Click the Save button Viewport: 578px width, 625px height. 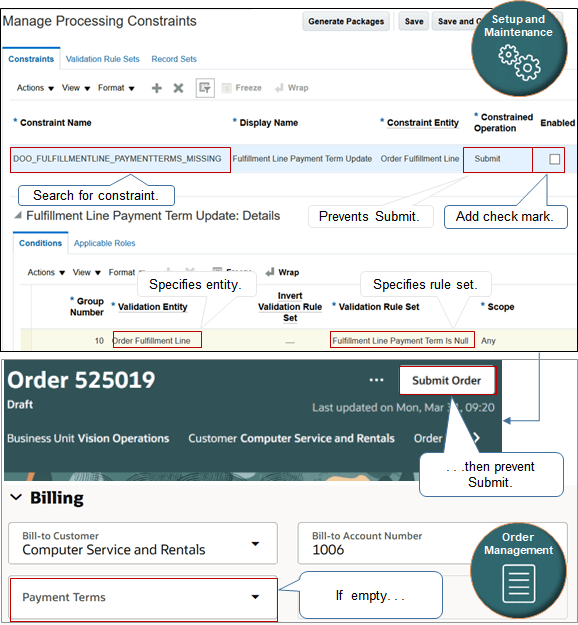pos(414,22)
